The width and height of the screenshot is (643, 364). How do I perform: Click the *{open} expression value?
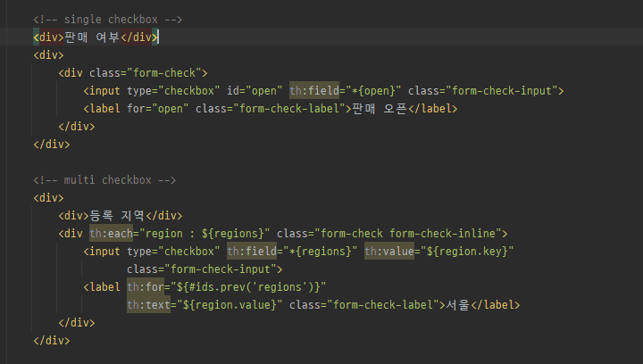coord(373,91)
